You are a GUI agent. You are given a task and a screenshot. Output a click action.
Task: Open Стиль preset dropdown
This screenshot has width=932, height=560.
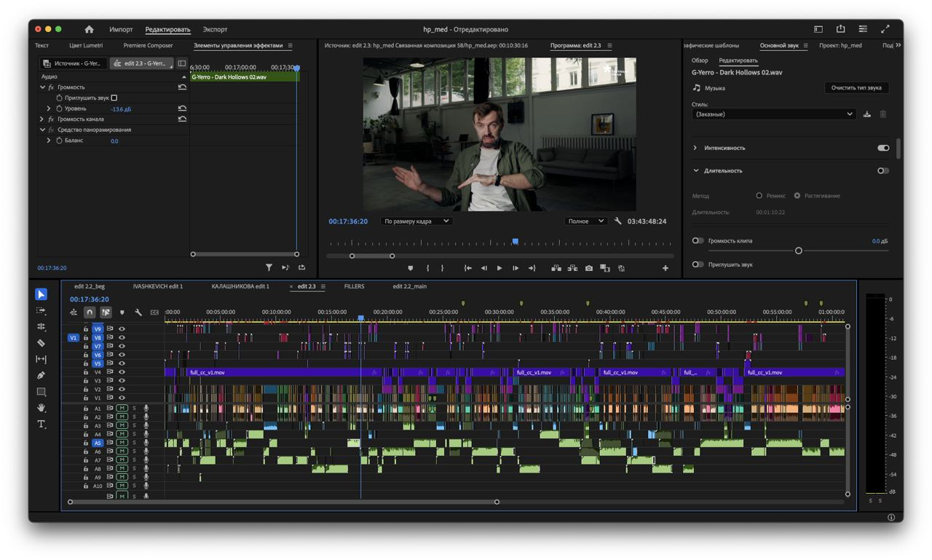point(774,114)
